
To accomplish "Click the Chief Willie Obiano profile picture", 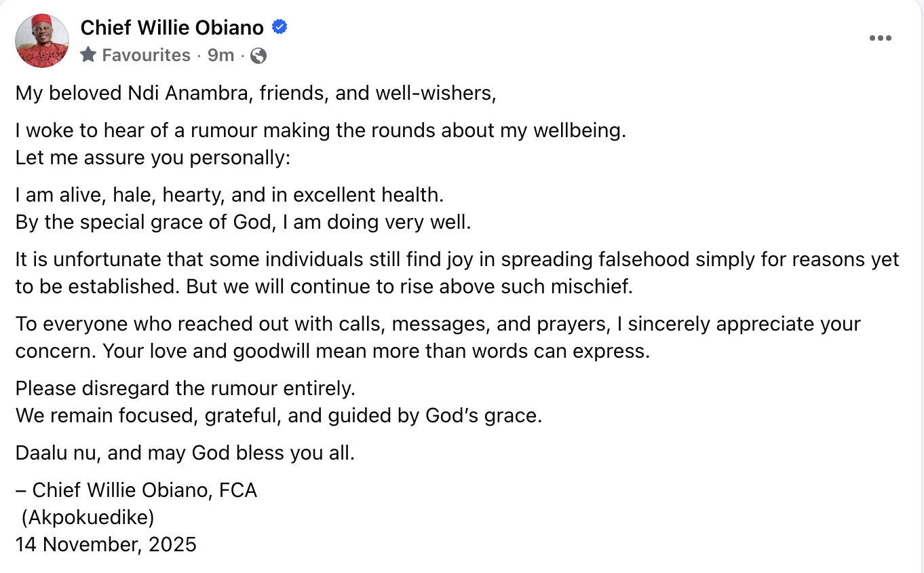I will tap(42, 41).
